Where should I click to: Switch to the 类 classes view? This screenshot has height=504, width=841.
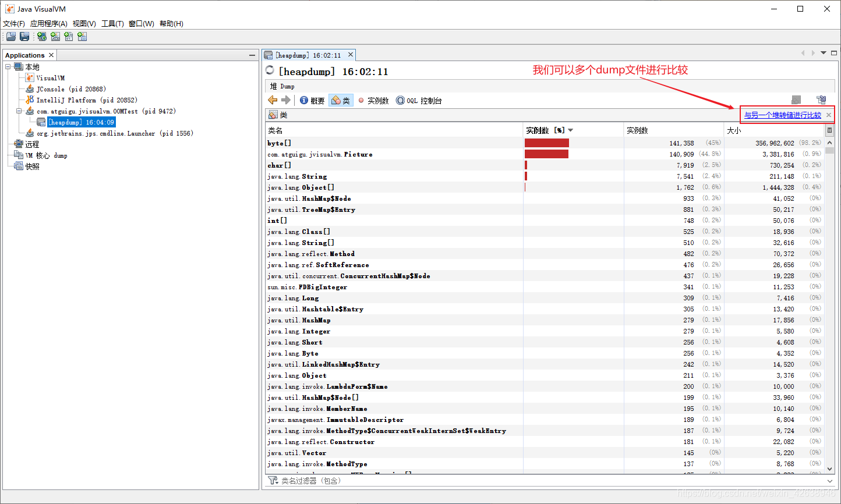(341, 100)
